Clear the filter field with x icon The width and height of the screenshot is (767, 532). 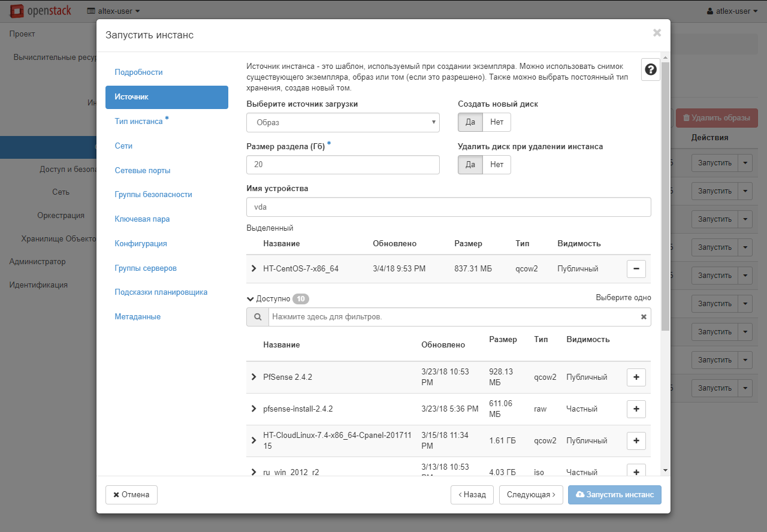point(644,317)
